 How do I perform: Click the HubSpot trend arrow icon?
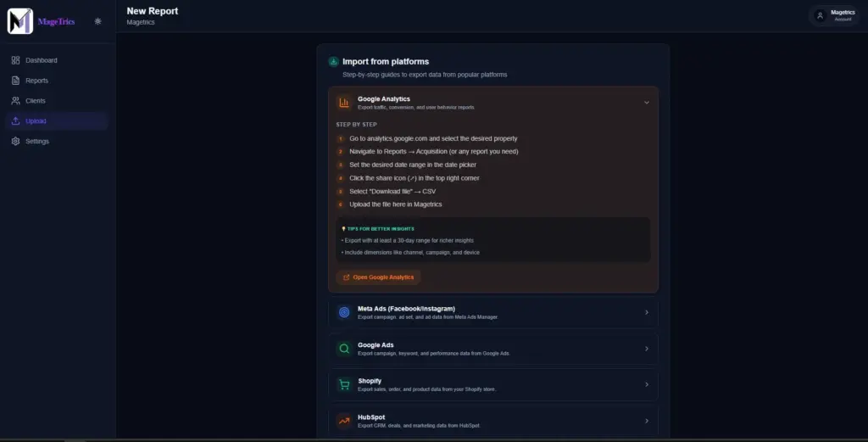[344, 421]
